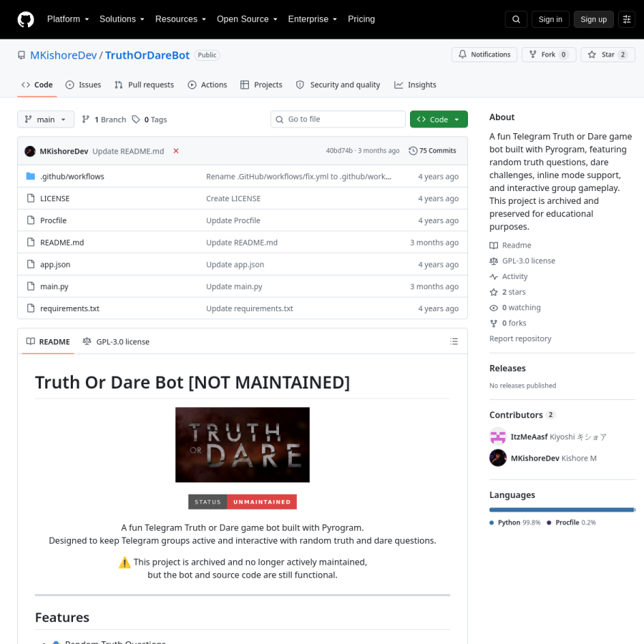This screenshot has height=644, width=644.
Task: Click the Go to file search field
Action: pyautogui.click(x=338, y=119)
